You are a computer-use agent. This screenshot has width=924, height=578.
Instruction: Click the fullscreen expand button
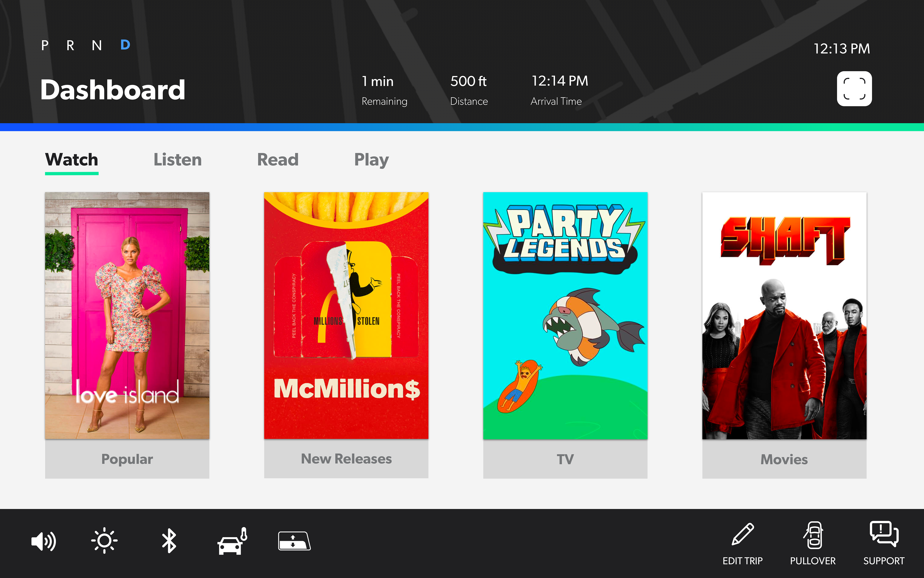click(x=854, y=89)
